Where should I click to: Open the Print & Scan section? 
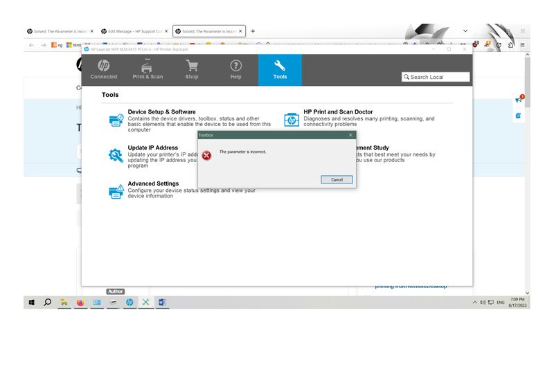pos(148,70)
